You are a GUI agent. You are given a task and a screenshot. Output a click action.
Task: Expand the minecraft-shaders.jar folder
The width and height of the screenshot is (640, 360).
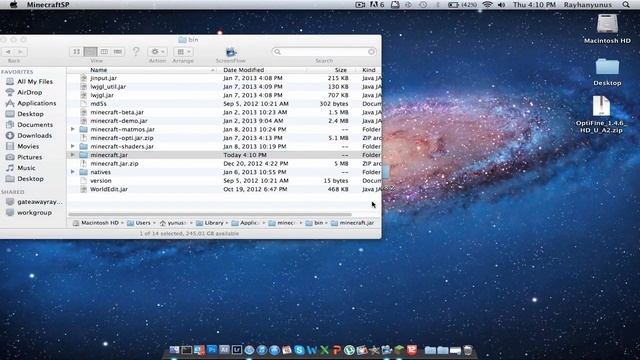pos(73,146)
